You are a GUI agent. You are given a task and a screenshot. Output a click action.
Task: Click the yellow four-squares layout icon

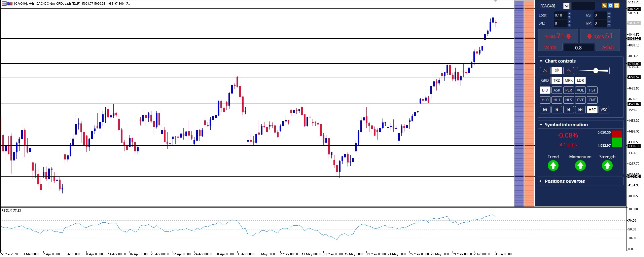tap(616, 5)
